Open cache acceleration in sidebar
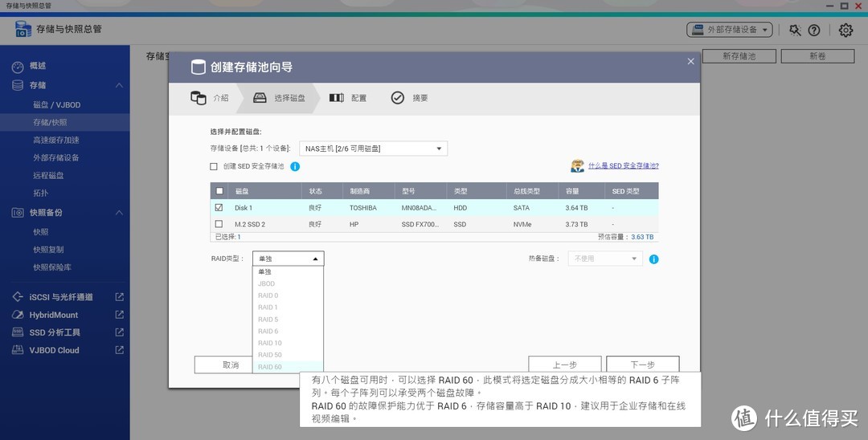 pos(56,141)
